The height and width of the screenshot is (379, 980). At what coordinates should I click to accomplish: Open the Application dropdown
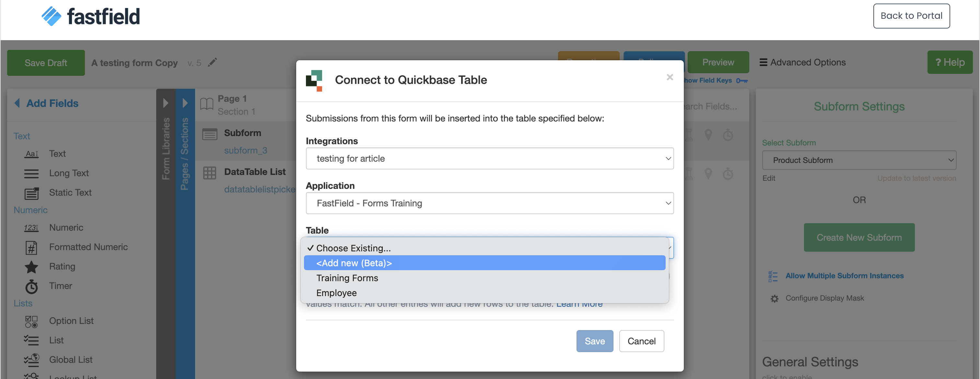489,203
